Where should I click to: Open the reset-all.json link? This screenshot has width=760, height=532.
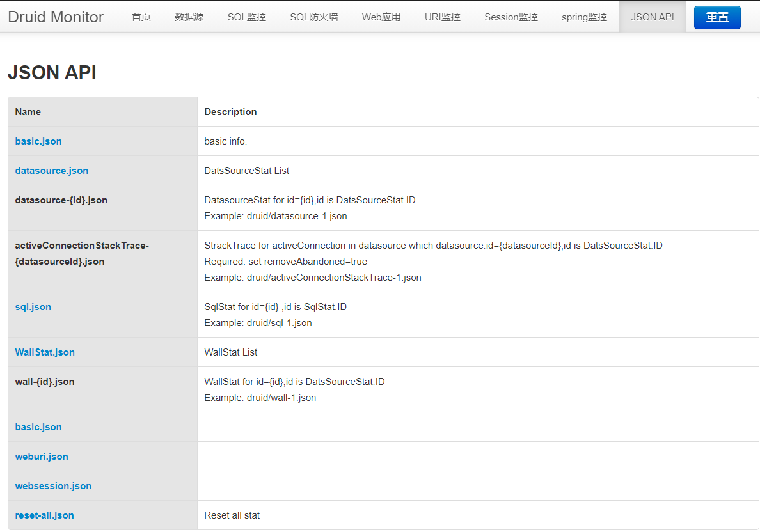click(x=45, y=515)
